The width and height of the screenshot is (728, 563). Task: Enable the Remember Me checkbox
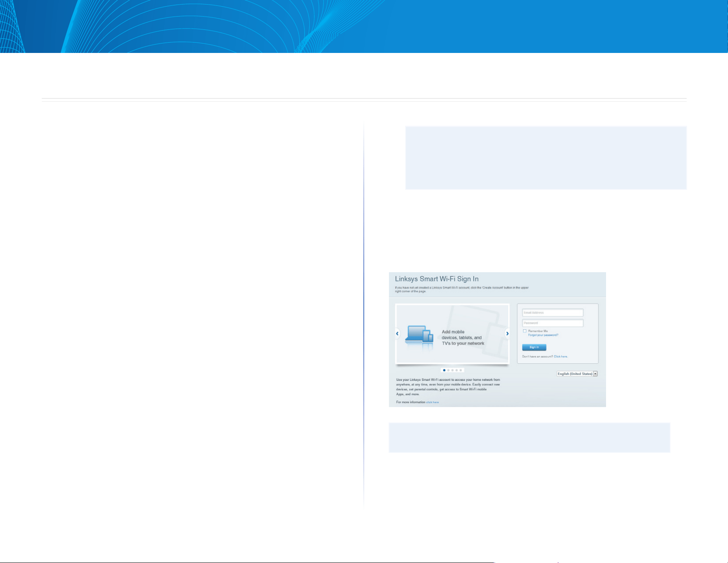click(x=525, y=331)
